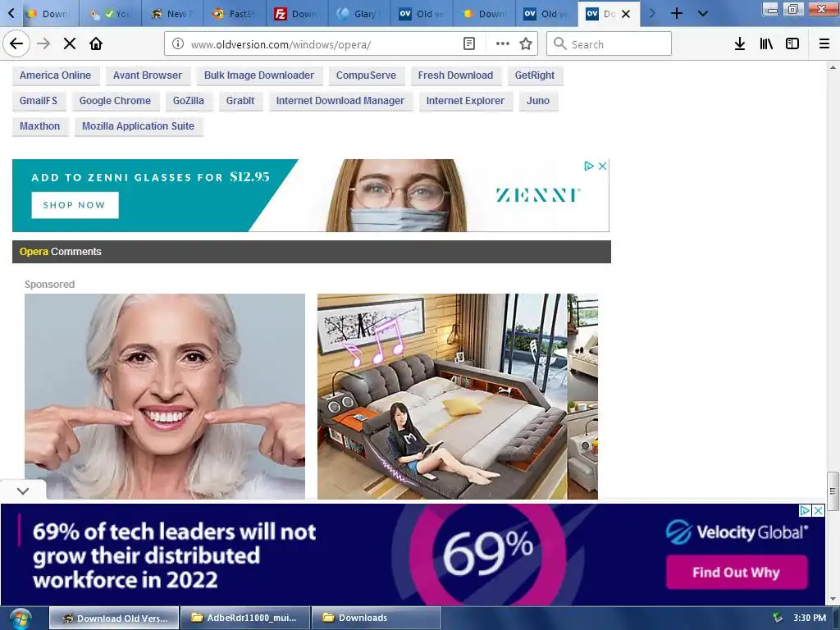840x630 pixels.
Task: Open the Internet Download Manager link
Action: tap(340, 101)
